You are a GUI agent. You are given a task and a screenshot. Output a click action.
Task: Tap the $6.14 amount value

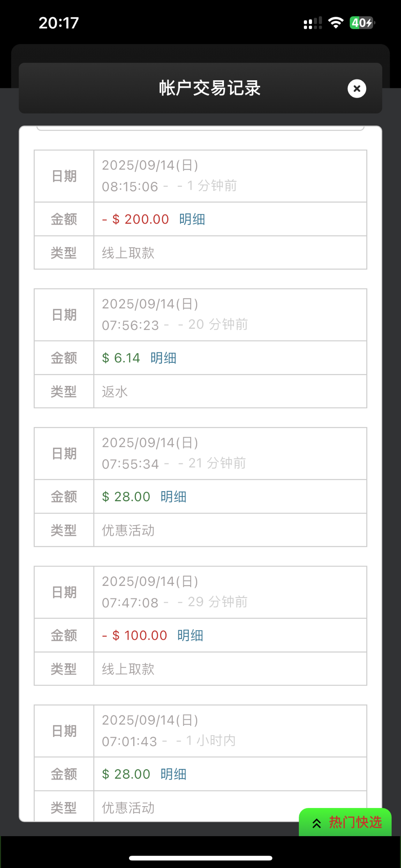click(121, 358)
